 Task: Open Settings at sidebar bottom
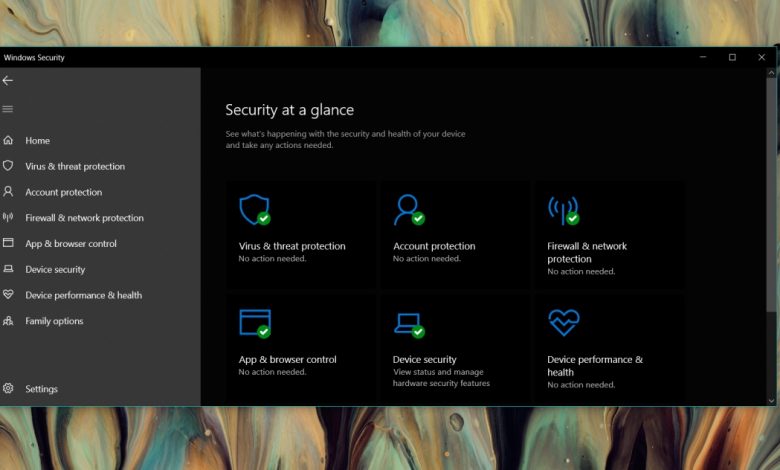point(41,389)
